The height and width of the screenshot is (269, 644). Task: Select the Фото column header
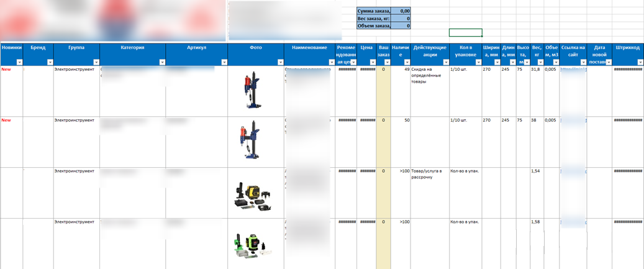click(256, 48)
